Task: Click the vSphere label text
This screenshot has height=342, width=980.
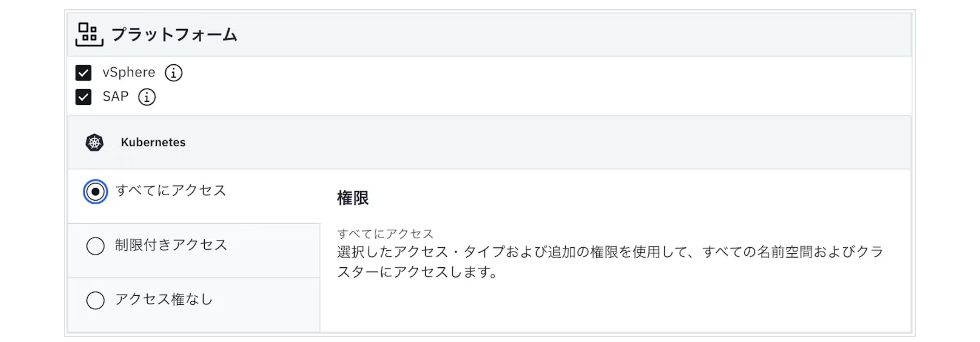Action: (128, 72)
